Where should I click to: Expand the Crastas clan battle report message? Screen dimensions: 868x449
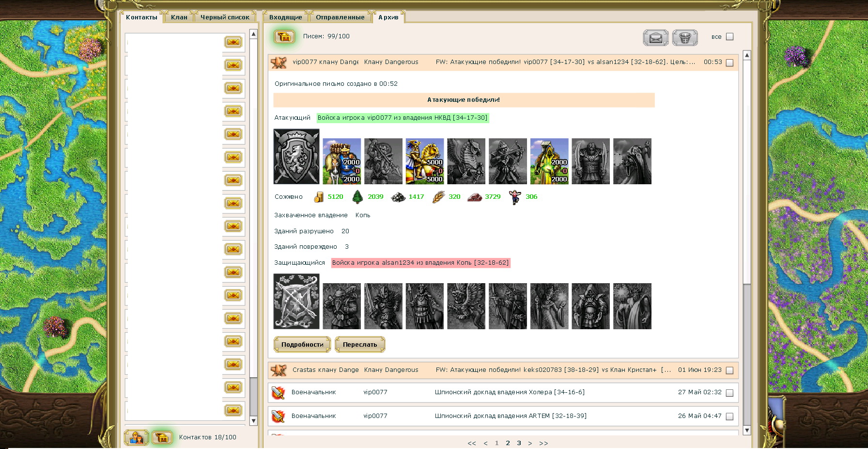[503, 370]
